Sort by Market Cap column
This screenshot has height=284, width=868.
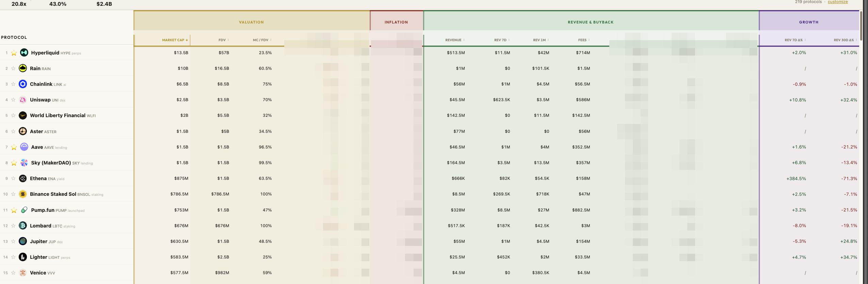(175, 40)
